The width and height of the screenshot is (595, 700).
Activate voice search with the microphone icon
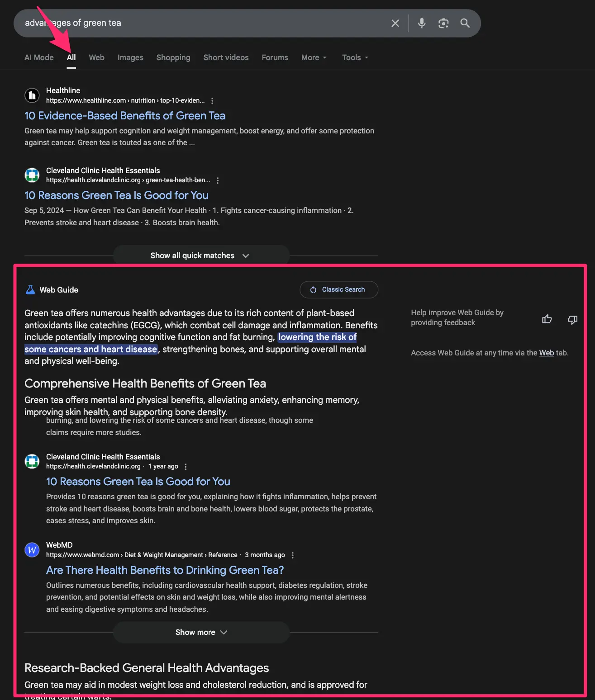coord(421,23)
